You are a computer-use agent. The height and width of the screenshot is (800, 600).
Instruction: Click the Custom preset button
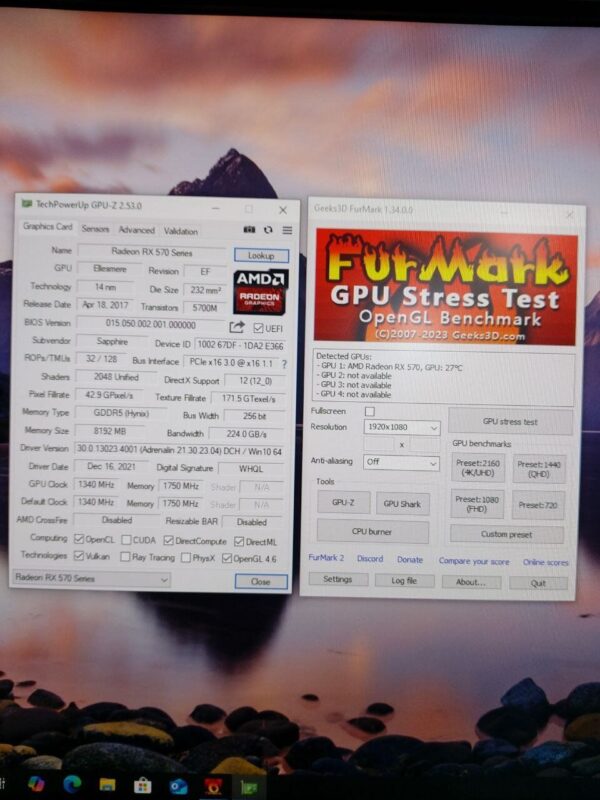pos(507,535)
